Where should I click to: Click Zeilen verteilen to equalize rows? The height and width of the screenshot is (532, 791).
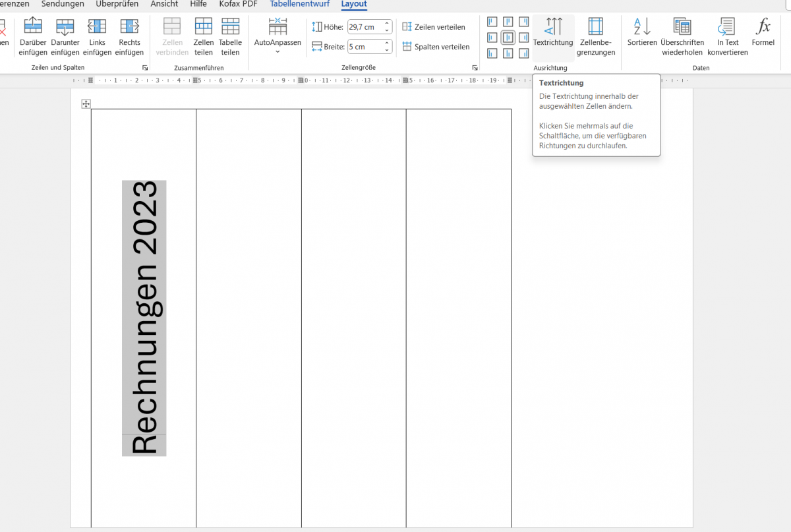[x=435, y=27]
